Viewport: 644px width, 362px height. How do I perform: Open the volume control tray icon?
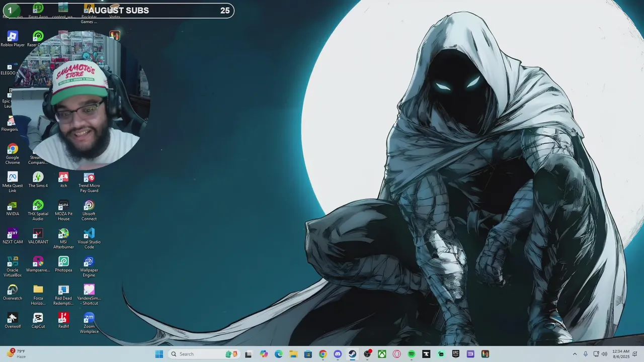605,354
